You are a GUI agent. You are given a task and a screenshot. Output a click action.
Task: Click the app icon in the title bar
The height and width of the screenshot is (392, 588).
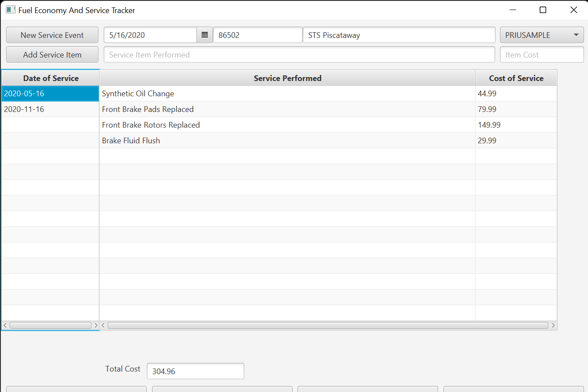(x=10, y=10)
